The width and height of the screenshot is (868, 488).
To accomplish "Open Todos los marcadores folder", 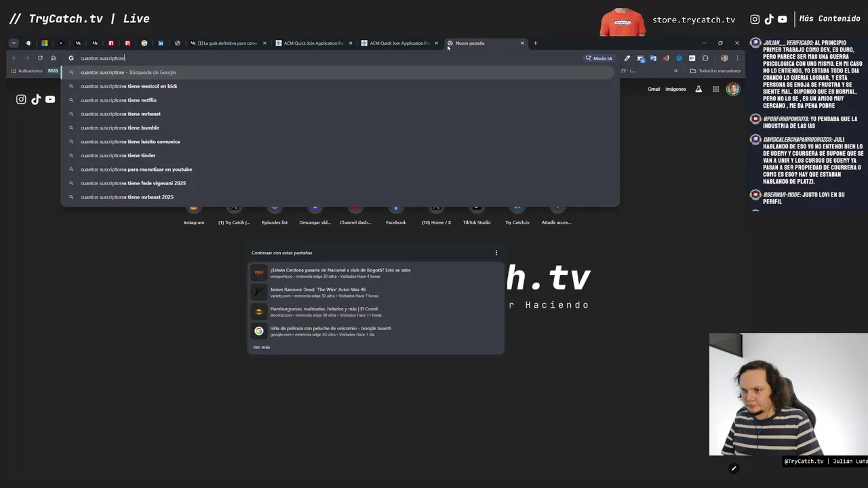I will click(715, 70).
